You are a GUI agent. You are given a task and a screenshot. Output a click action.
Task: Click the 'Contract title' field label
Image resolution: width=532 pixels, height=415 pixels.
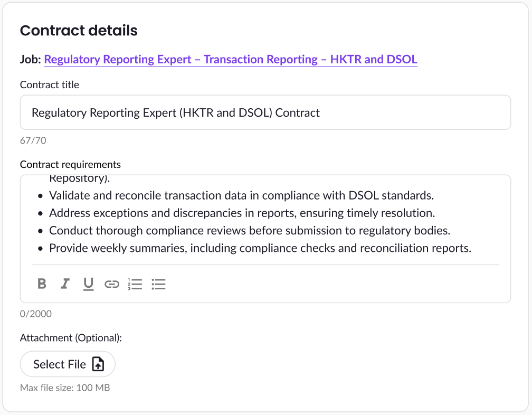pyautogui.click(x=50, y=84)
